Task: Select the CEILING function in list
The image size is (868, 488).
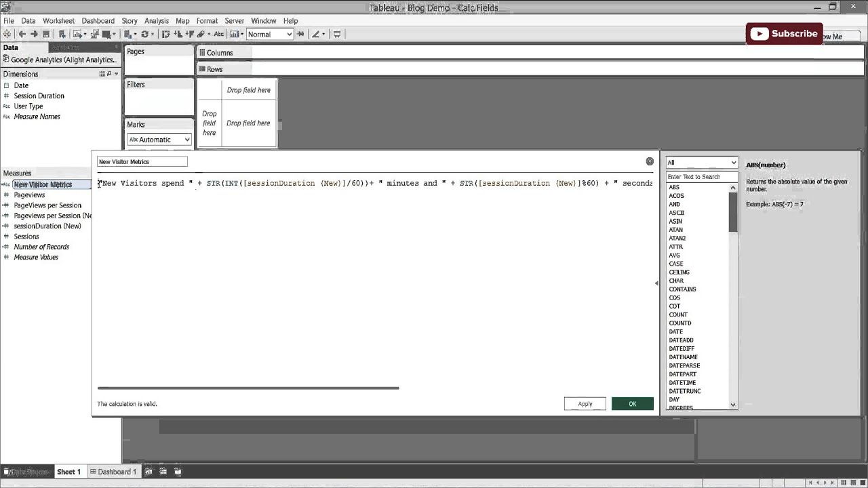Action: [679, 272]
